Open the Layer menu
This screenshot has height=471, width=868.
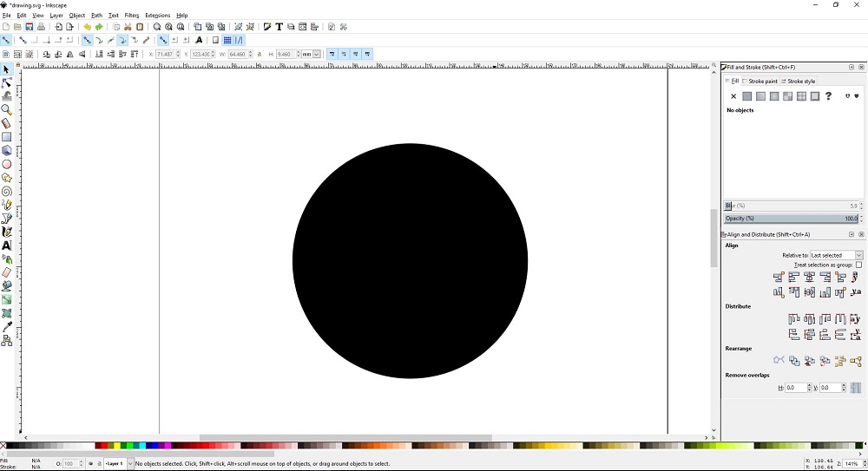[x=56, y=16]
